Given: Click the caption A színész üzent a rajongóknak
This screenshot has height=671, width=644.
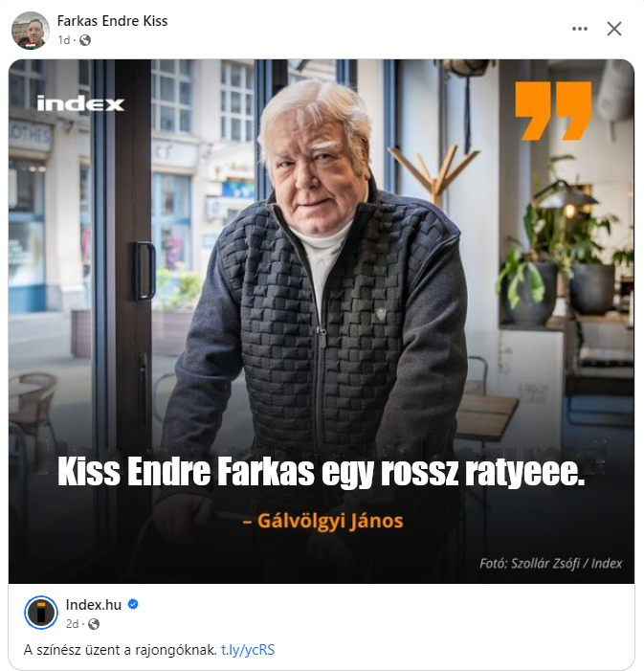Looking at the screenshot, I should click(121, 650).
